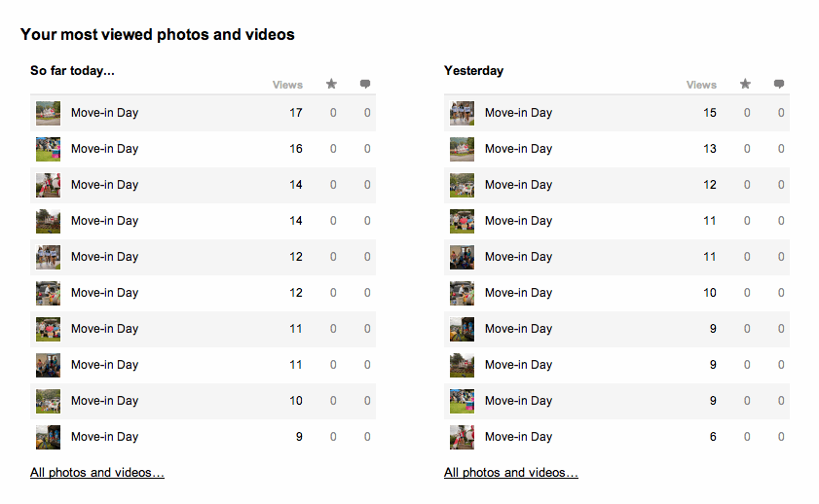Click thumbnail of yesterday's photo with 10 views

click(462, 293)
